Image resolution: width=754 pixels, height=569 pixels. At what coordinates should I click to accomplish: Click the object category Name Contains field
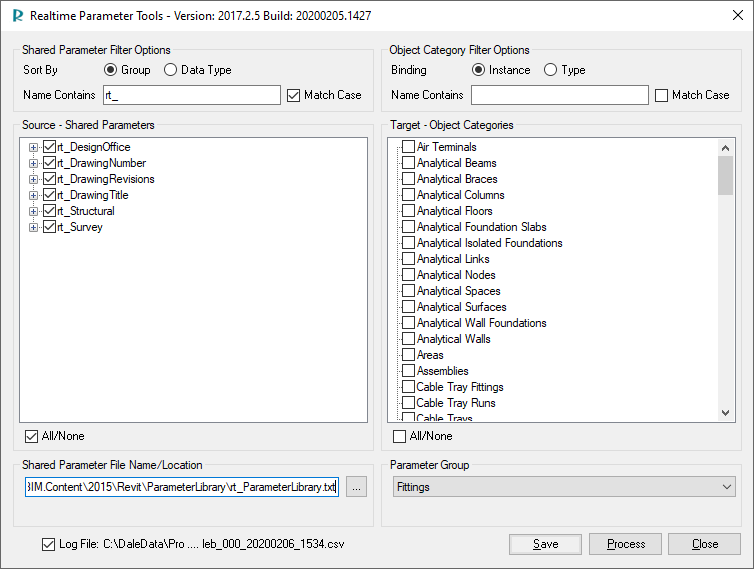coord(560,95)
